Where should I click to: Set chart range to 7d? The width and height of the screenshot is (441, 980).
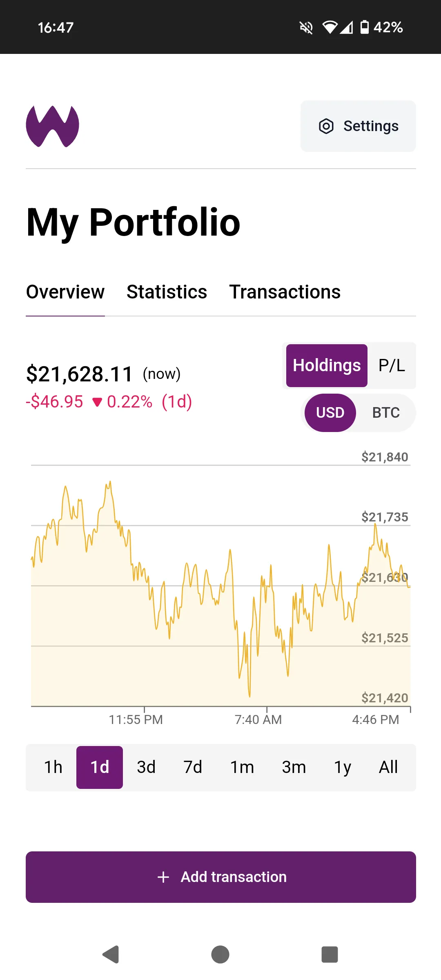193,767
